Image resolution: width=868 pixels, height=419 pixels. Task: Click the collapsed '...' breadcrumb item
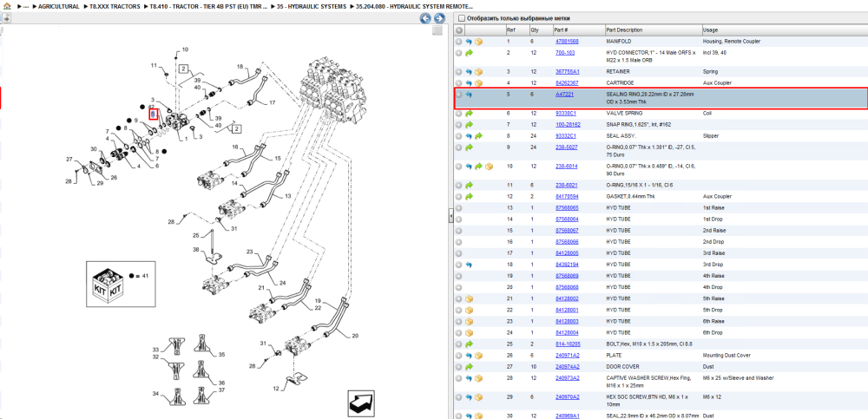pyautogui.click(x=25, y=7)
